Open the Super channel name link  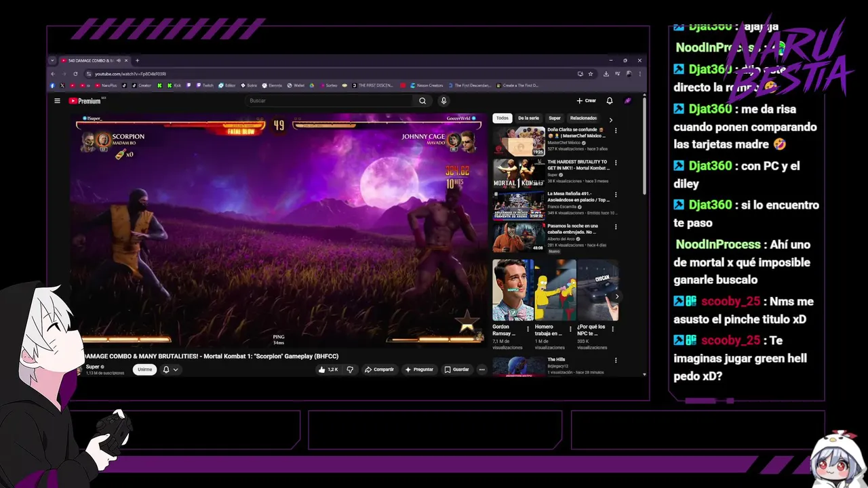[92, 367]
